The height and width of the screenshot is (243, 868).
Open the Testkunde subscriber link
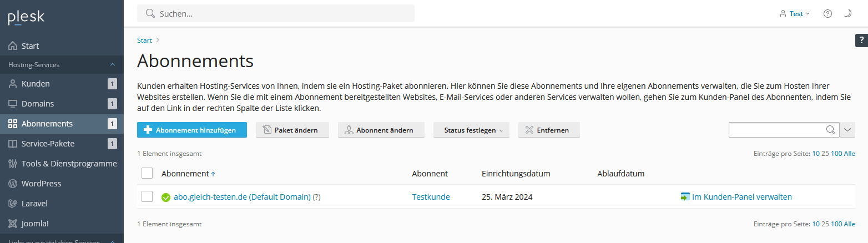click(431, 197)
